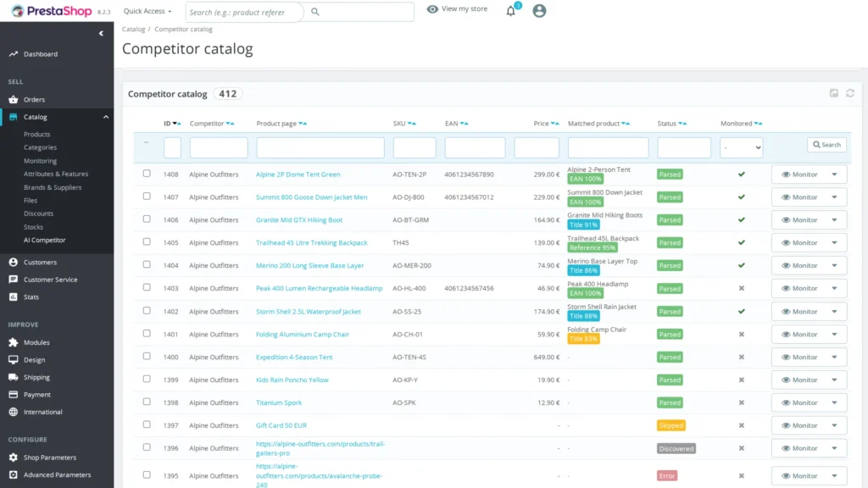
Task: Click the View my store eye icon
Action: tap(432, 8)
